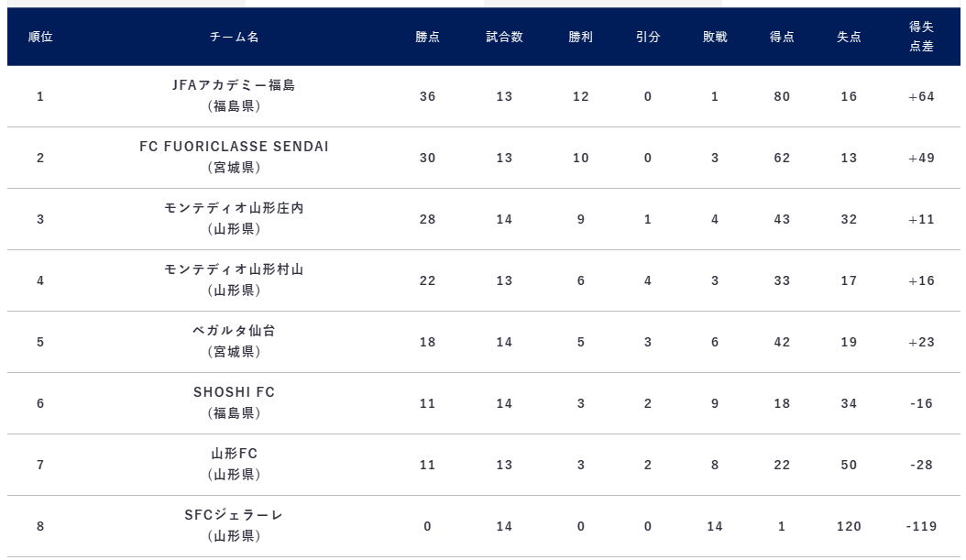Click the -119 goal difference cell
The height and width of the screenshot is (560, 966).
(922, 527)
